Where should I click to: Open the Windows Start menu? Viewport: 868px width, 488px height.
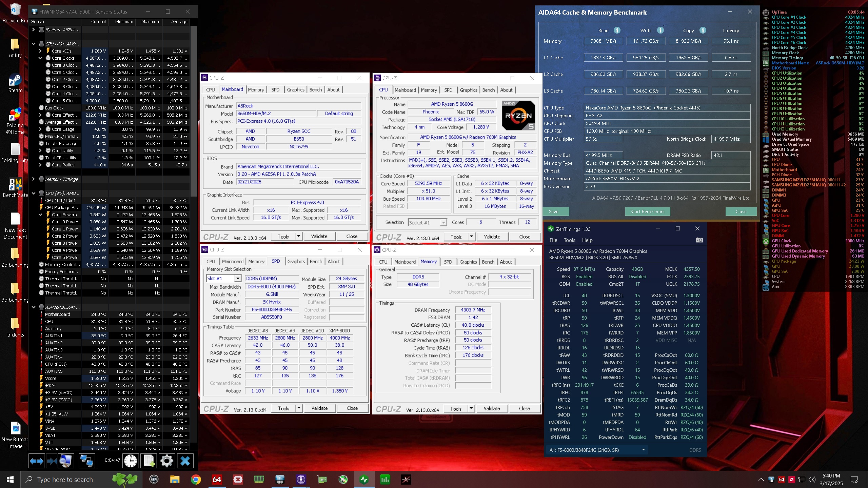pyautogui.click(x=10, y=479)
